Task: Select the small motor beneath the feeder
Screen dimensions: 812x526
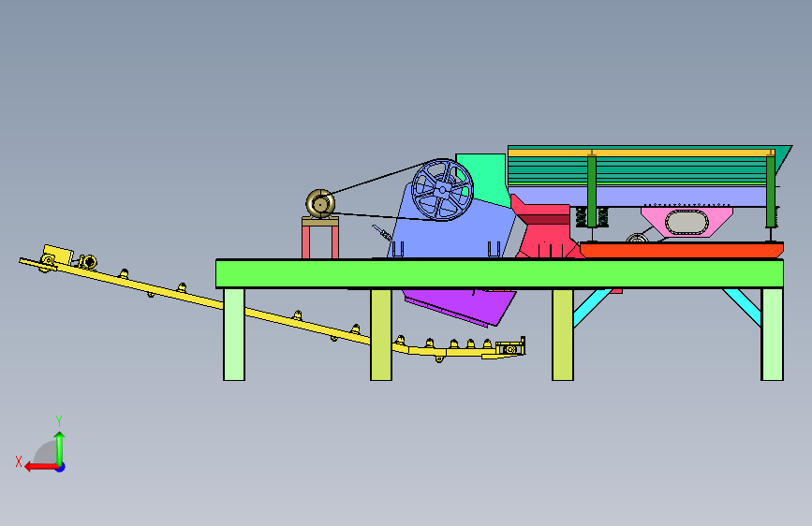Action: [x=638, y=238]
